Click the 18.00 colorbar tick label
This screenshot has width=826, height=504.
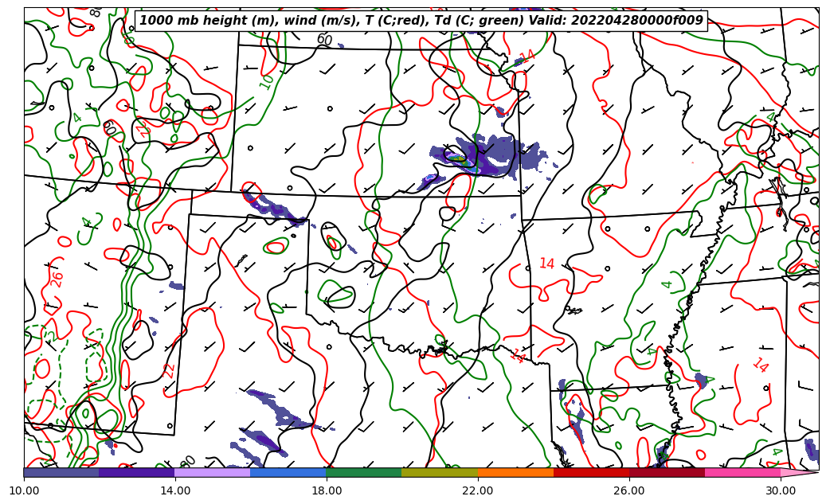(327, 490)
